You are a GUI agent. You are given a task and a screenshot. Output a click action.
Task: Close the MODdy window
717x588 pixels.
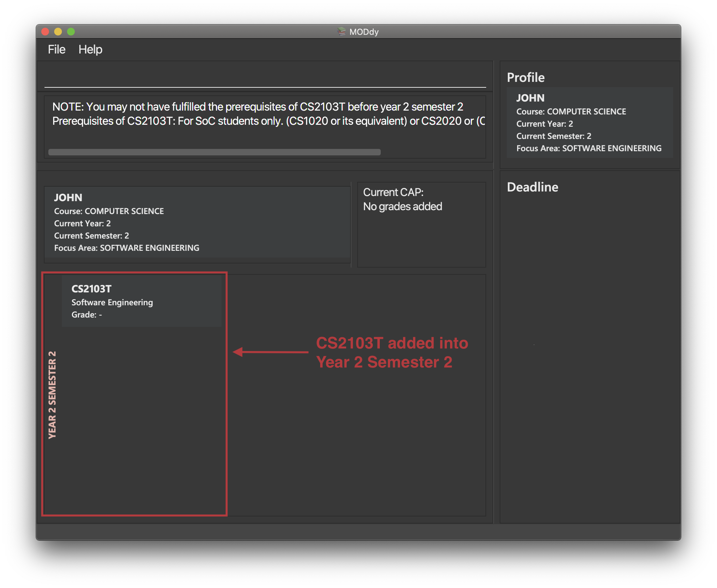[45, 32]
